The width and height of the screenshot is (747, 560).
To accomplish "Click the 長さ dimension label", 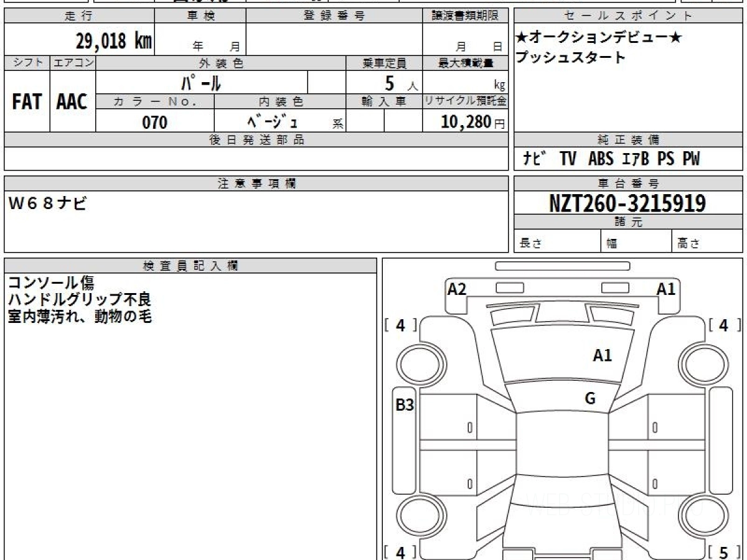I will 530,244.
